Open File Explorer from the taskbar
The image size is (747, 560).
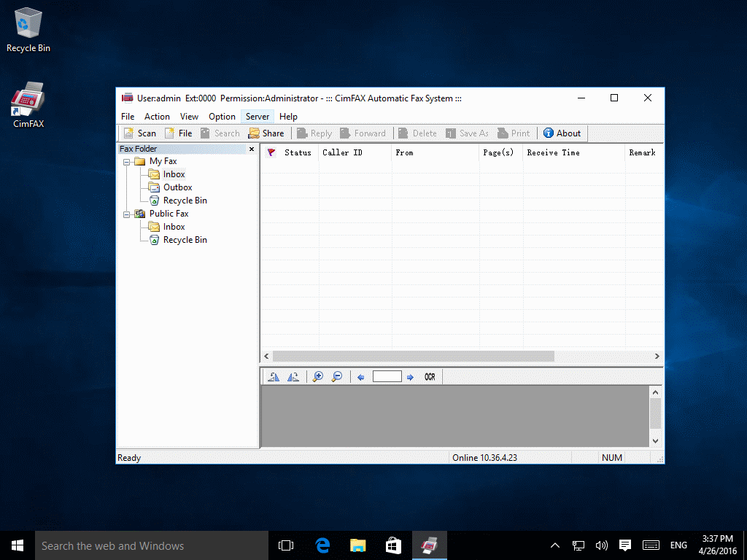pyautogui.click(x=357, y=545)
